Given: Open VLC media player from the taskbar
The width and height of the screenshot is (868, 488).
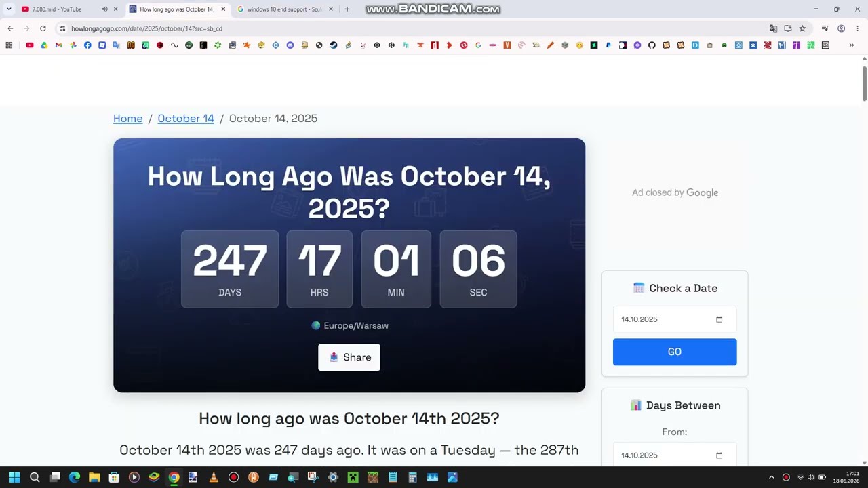Looking at the screenshot, I should [x=213, y=477].
